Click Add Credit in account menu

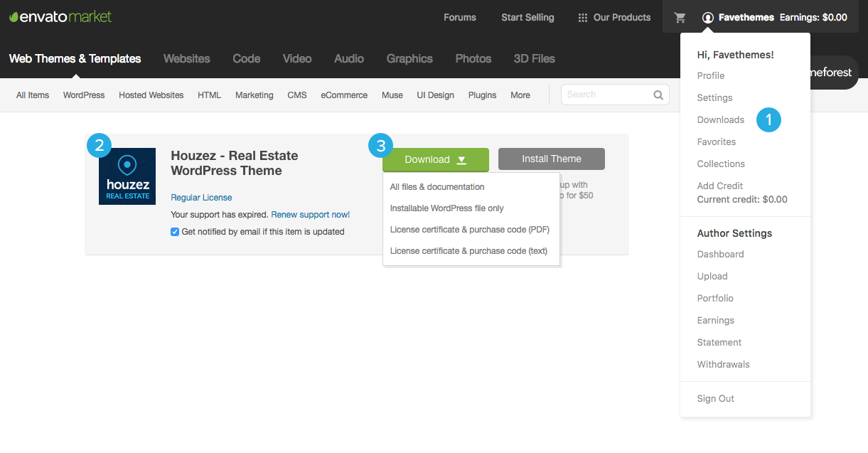(720, 186)
